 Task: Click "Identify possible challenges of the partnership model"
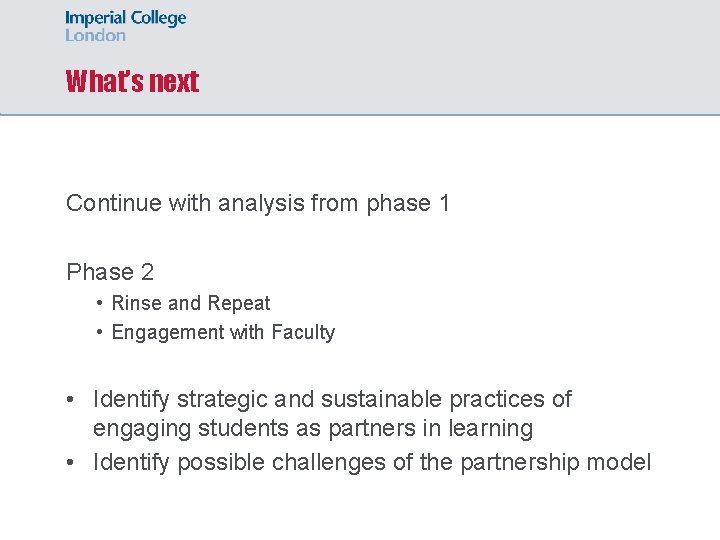click(372, 463)
